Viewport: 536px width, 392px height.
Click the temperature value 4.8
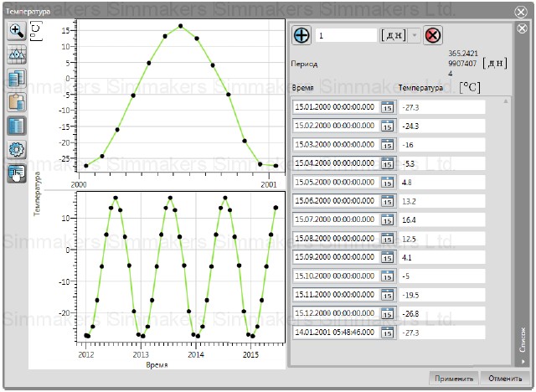[x=442, y=183]
